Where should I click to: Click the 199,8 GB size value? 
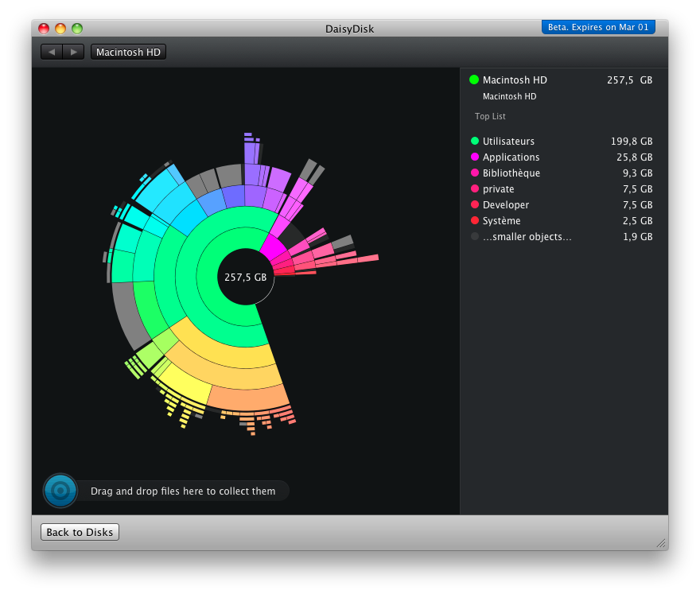(x=632, y=142)
